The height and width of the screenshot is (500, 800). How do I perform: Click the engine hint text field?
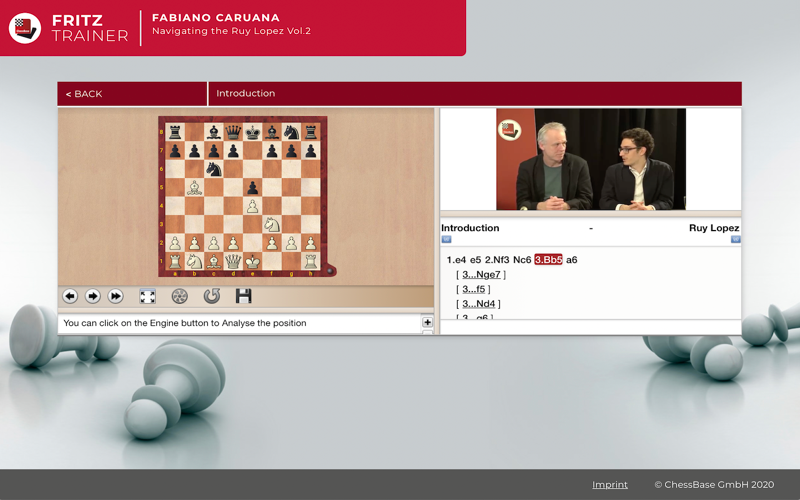click(239, 323)
